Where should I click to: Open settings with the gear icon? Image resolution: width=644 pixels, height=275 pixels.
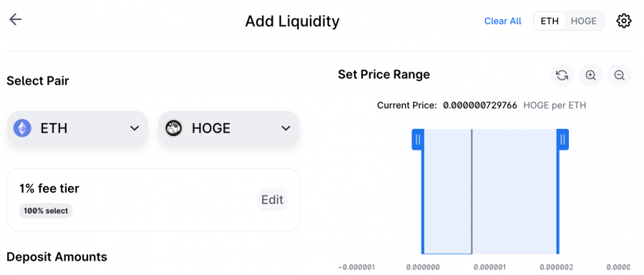point(623,21)
